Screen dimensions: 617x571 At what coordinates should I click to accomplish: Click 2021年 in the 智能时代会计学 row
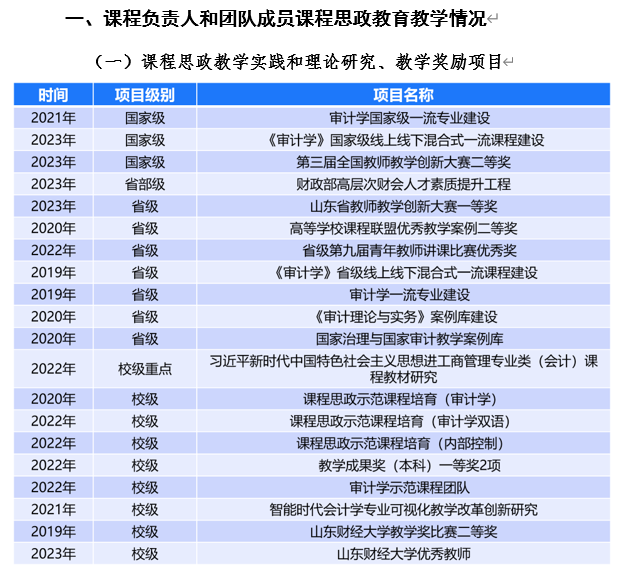coord(53,509)
